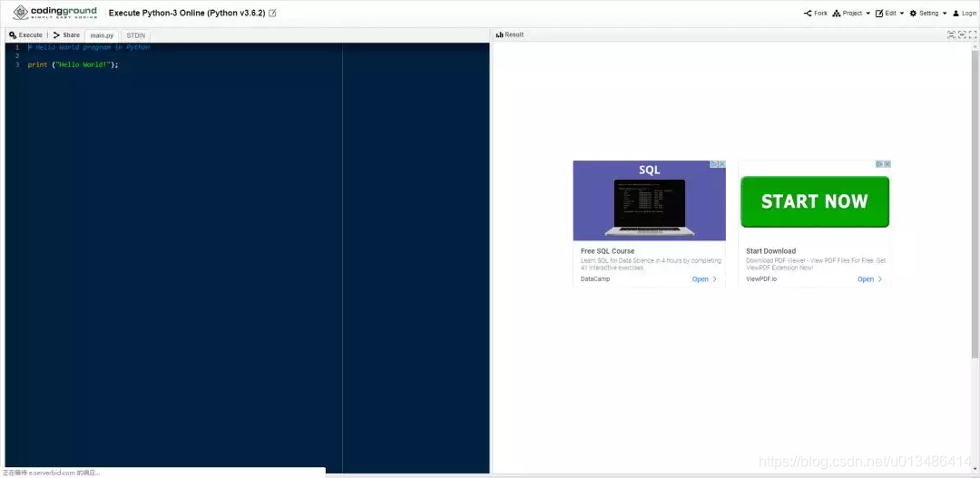Place cursor on the print("Hello World!") line
980x478 pixels.
(73, 65)
